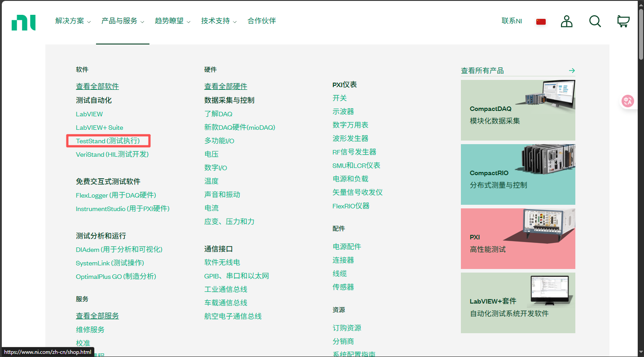Image resolution: width=644 pixels, height=357 pixels.
Task: Click the 联系NI link
Action: (x=512, y=21)
